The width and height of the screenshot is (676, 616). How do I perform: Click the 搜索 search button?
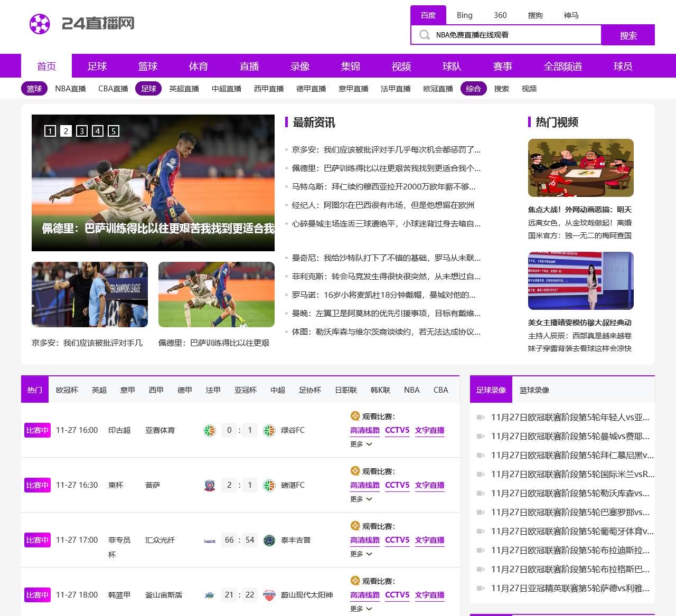[628, 35]
